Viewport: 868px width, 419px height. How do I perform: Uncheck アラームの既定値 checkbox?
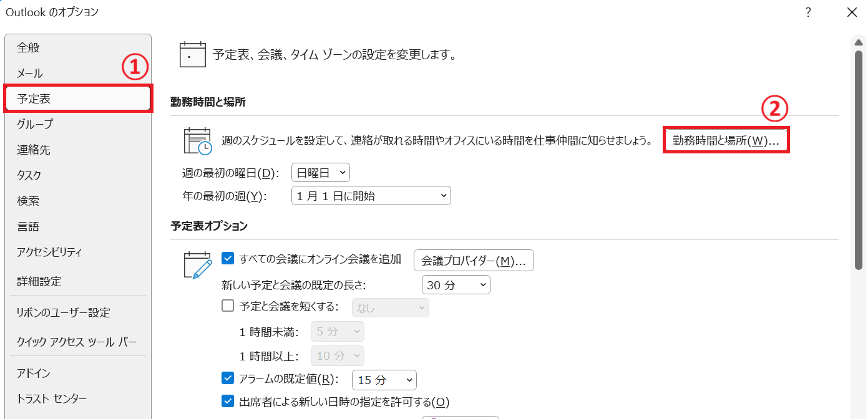[228, 380]
